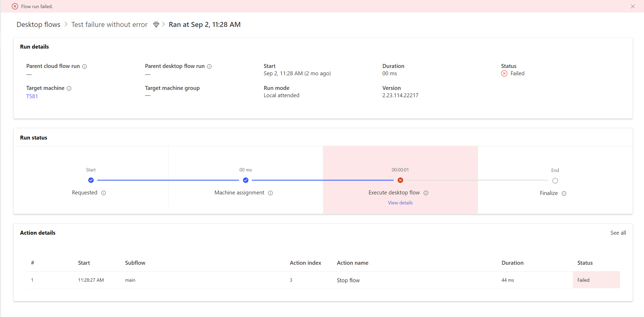Click the Failed cell in the actions table
The image size is (644, 317).
pos(584,280)
